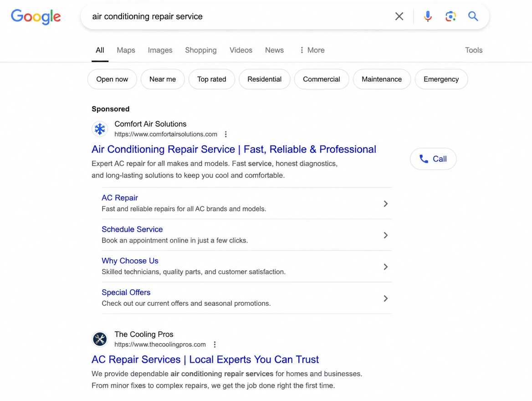Switch to the Videos tab

click(241, 50)
